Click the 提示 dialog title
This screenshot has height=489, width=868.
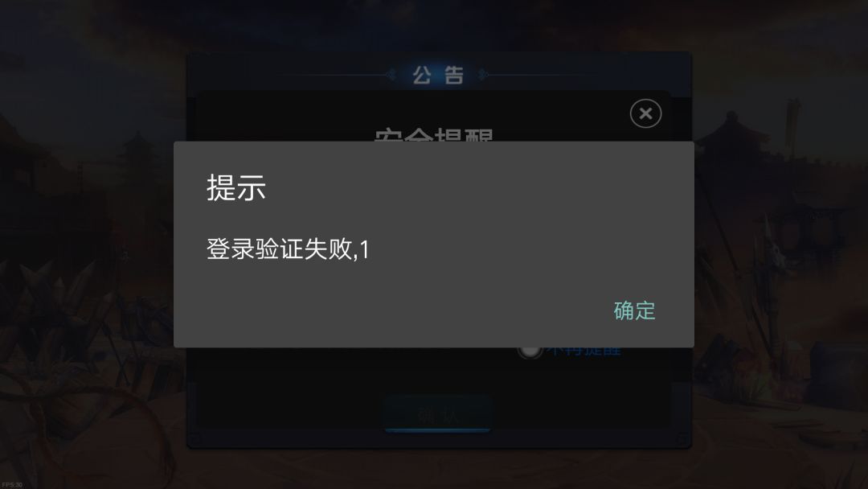point(236,187)
